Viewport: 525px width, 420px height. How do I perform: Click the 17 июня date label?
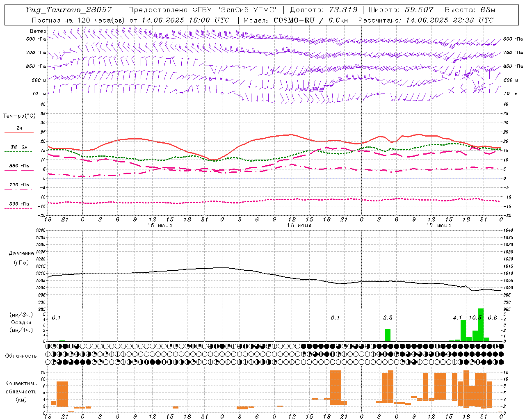[438, 226]
